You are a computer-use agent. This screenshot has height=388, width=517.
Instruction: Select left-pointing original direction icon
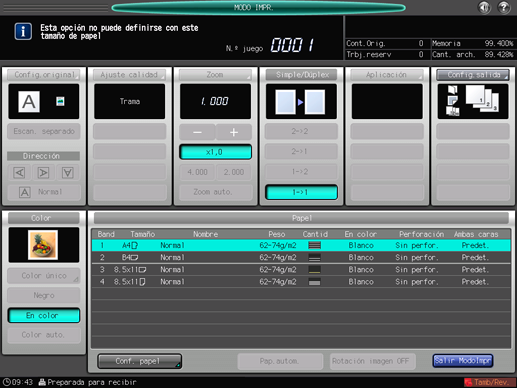(19, 173)
